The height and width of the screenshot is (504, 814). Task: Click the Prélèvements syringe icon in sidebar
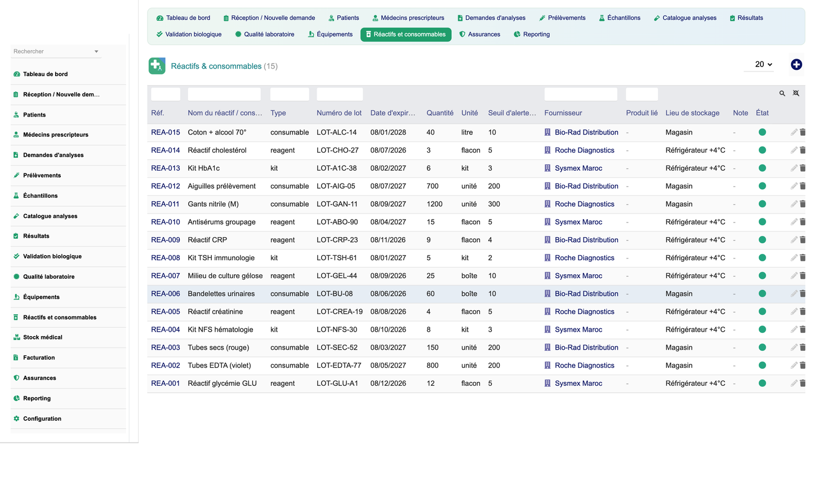click(16, 176)
